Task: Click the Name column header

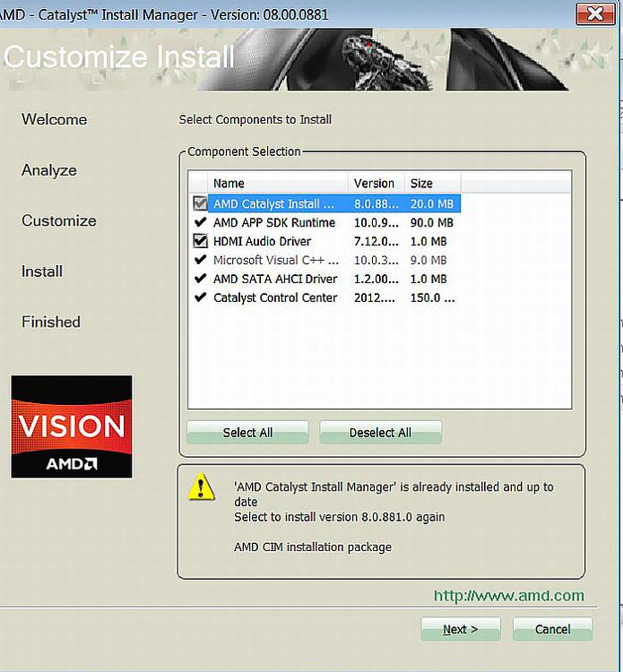Action: click(277, 183)
